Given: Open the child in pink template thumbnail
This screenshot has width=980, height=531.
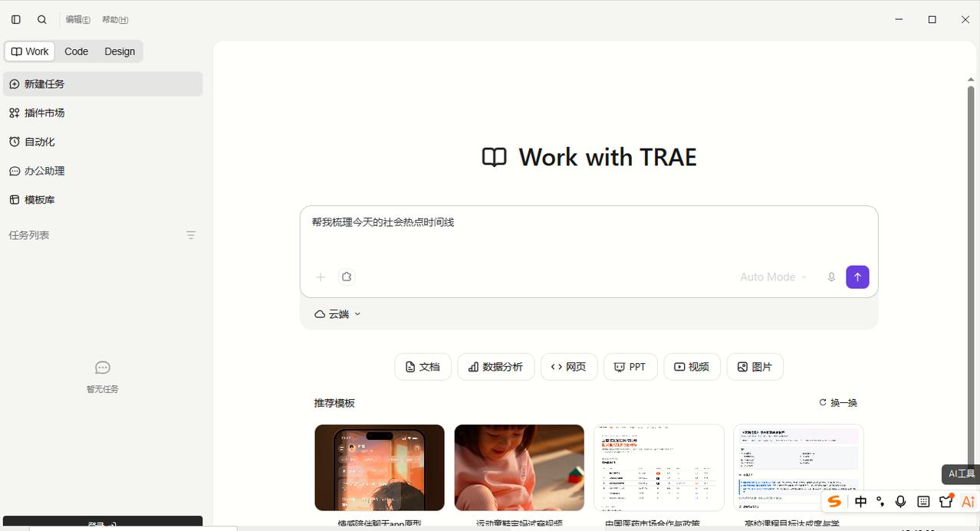Looking at the screenshot, I should pyautogui.click(x=519, y=467).
